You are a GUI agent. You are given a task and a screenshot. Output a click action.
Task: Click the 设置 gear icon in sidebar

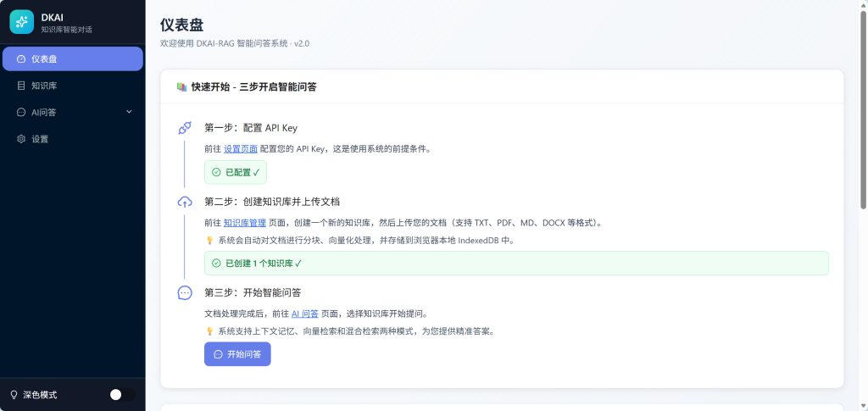coord(21,139)
